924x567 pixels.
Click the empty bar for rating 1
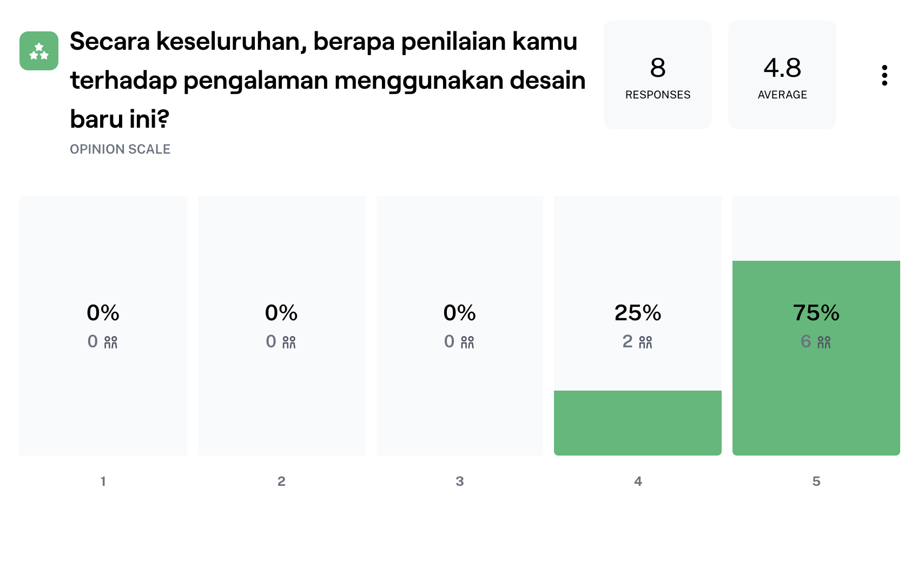pyautogui.click(x=103, y=326)
